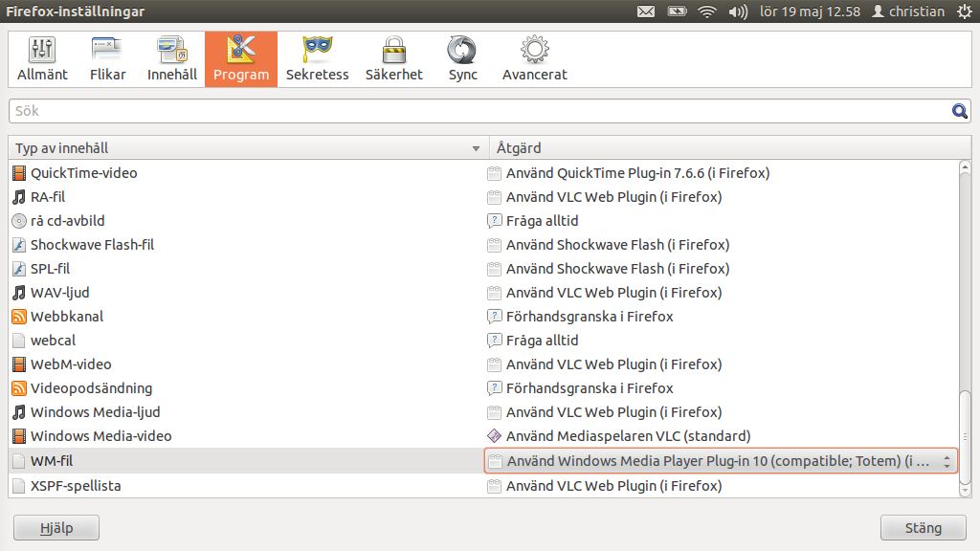Open the clock showing lör 19 maj 12.58
Viewport: 980px width, 551px height.
point(810,11)
